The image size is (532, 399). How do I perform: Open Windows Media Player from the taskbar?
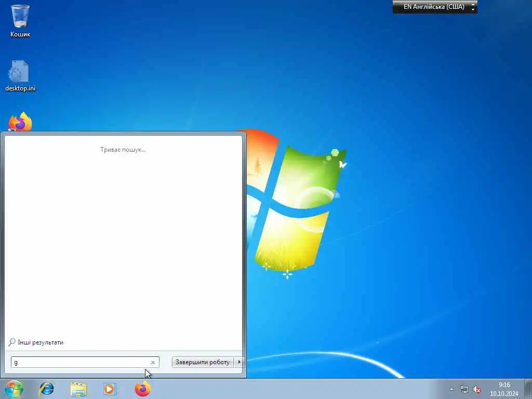click(x=110, y=389)
